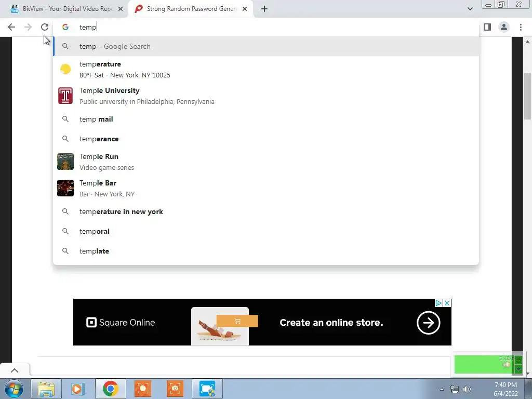
Task: Click the scrollbar up arrow
Action: point(527,42)
